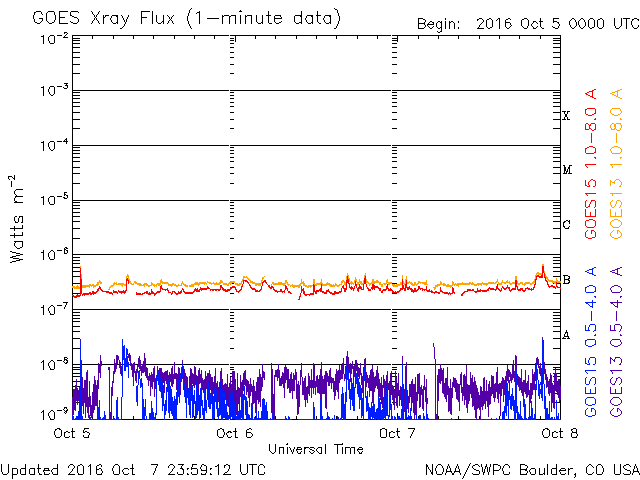This screenshot has width=640, height=480.
Task: Click the Oct 5 x-axis label
Action: tap(72, 433)
